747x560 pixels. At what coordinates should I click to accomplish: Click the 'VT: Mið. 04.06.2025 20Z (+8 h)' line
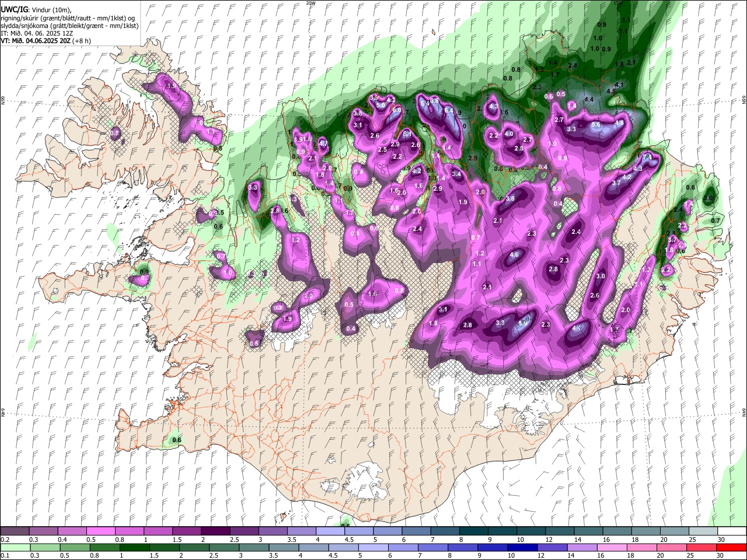click(46, 41)
